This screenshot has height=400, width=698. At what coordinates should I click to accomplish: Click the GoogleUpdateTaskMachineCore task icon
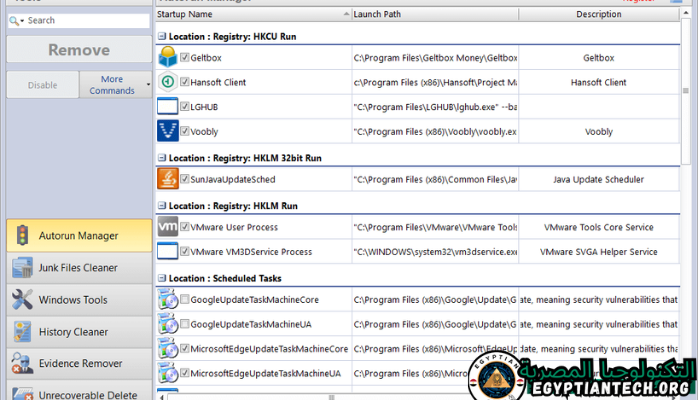click(x=168, y=299)
